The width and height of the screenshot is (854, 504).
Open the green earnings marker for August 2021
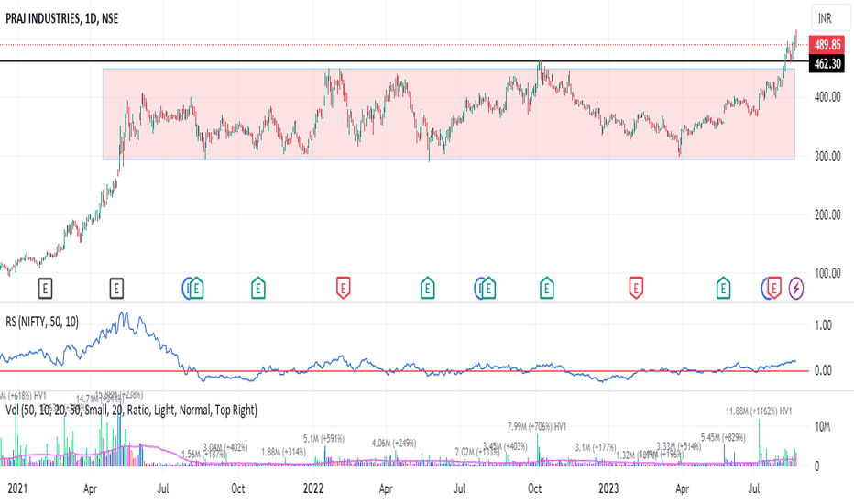(x=197, y=289)
